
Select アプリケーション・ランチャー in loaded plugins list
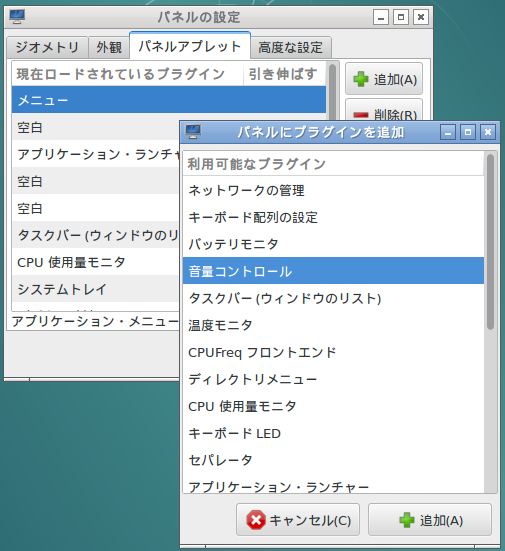tap(95, 154)
